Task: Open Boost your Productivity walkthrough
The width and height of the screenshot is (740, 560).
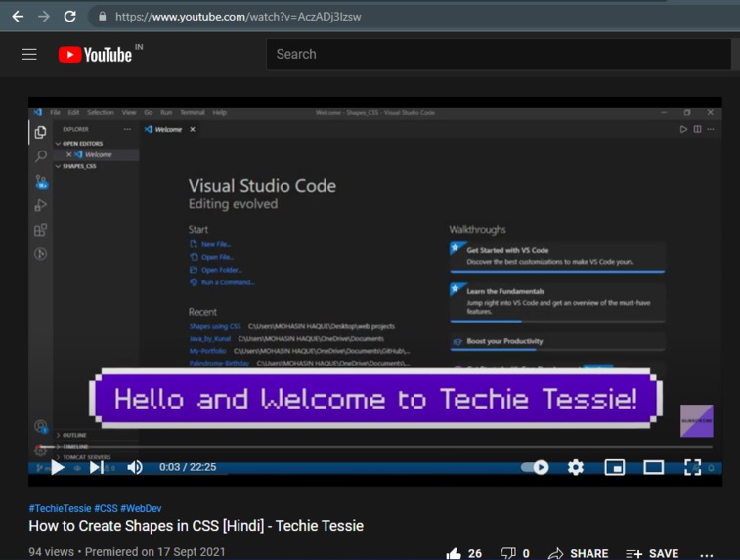Action: (x=557, y=341)
